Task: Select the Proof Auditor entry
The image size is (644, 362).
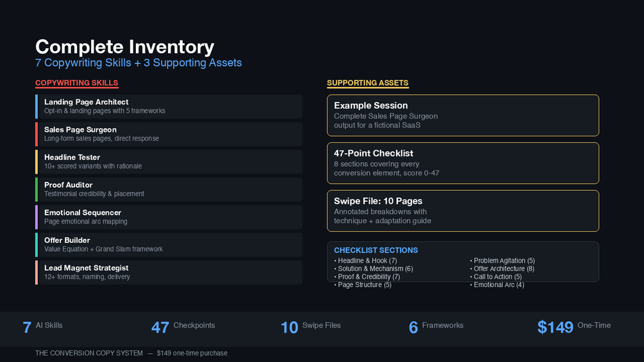Action: click(169, 189)
